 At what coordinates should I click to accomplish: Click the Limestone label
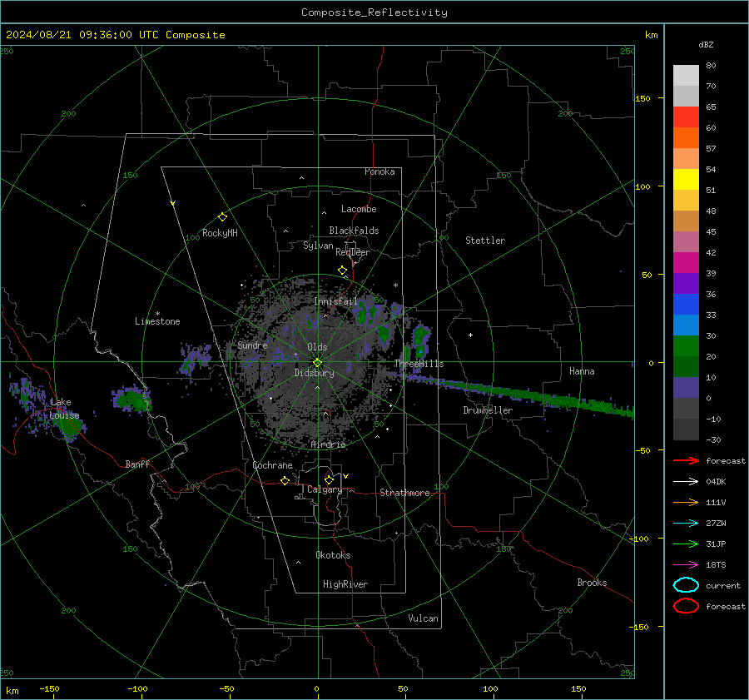(157, 321)
